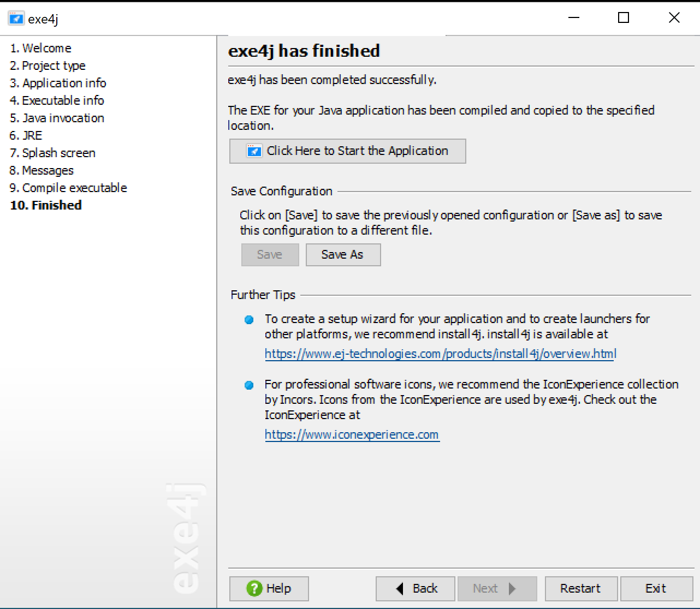Open step 7 Splash screen
This screenshot has height=609, width=700.
[x=52, y=153]
